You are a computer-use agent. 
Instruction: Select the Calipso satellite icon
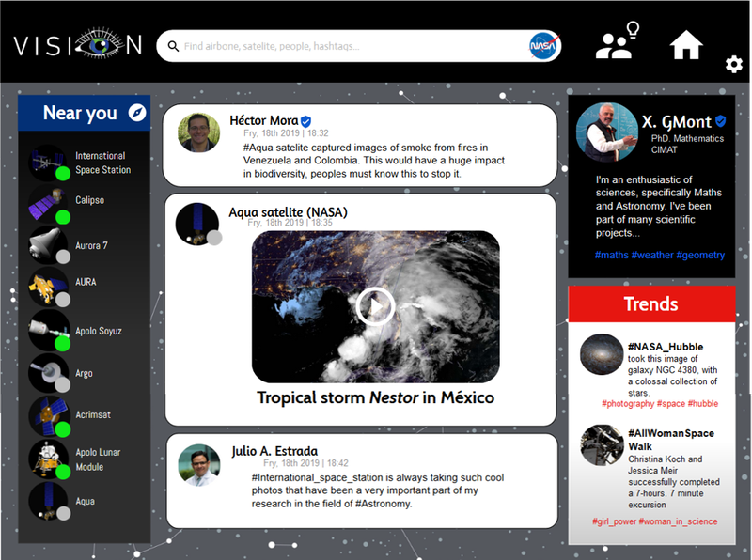[46, 204]
